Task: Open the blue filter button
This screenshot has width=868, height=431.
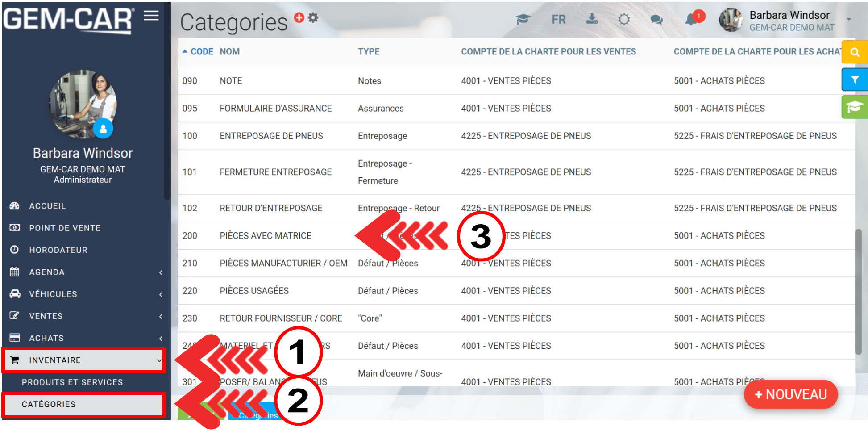Action: (854, 80)
